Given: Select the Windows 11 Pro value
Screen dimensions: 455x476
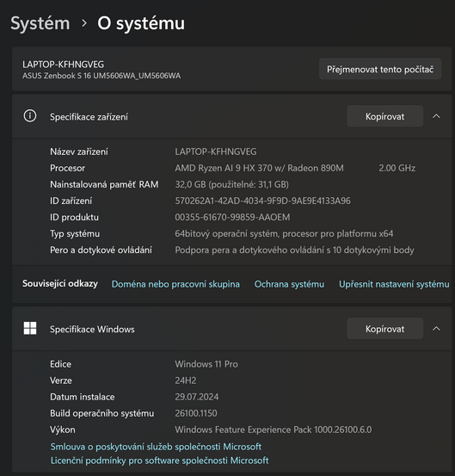Looking at the screenshot, I should [206, 364].
